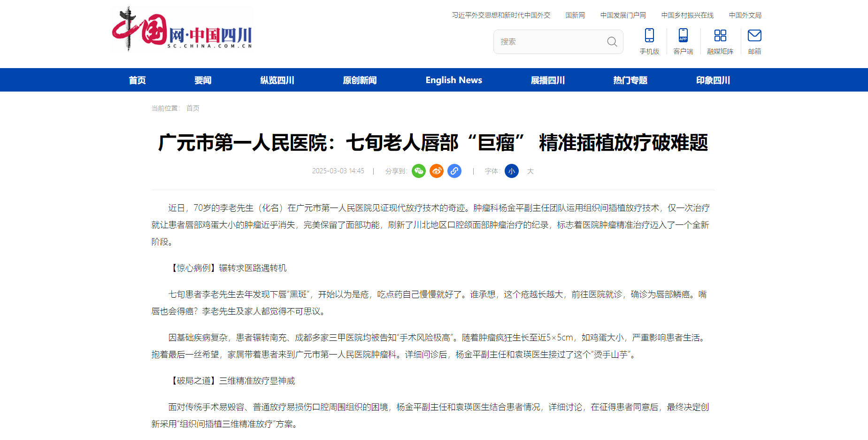Set font size to large (大)

530,171
